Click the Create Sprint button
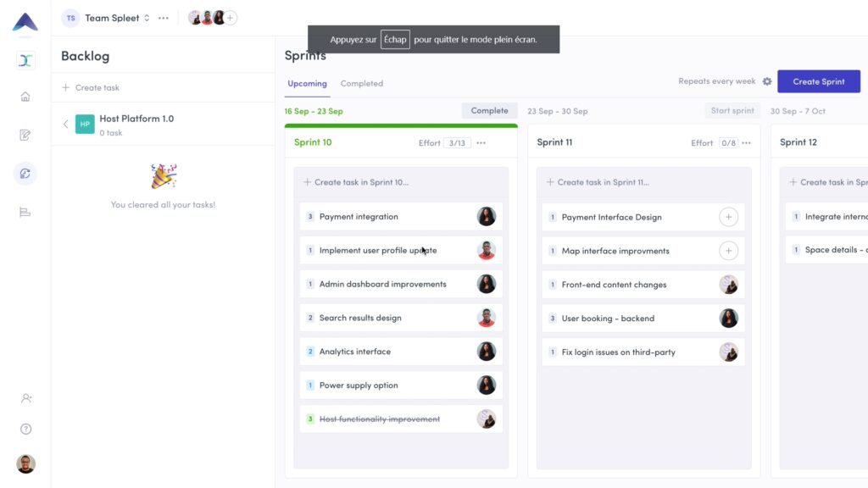This screenshot has width=868, height=488. tap(818, 82)
